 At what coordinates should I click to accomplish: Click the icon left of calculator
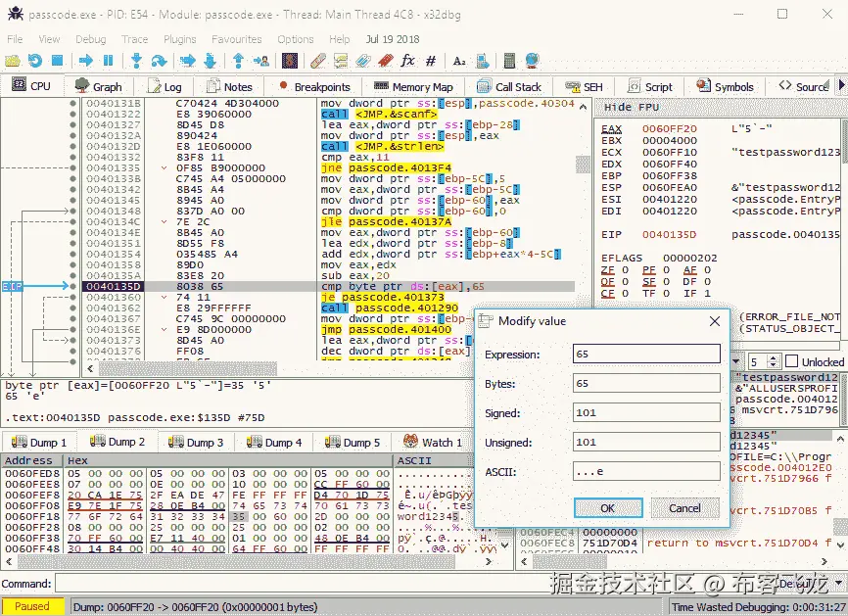[x=483, y=61]
